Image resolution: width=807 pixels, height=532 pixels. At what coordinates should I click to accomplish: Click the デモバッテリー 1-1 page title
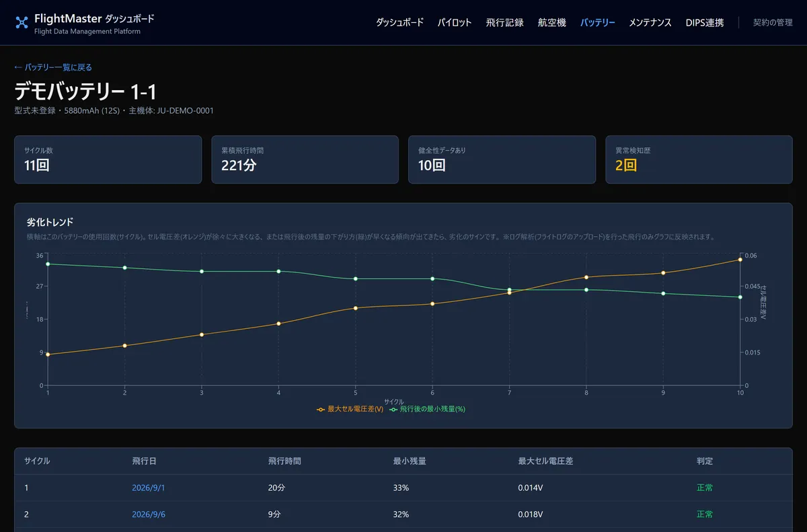click(x=85, y=92)
